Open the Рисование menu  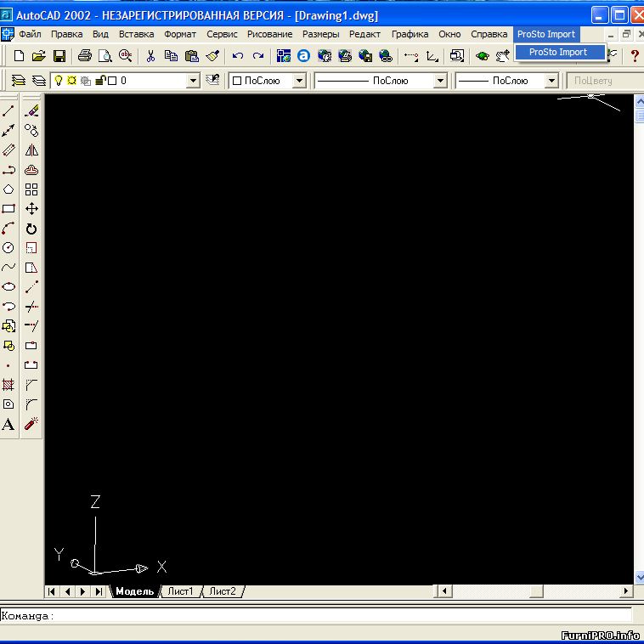270,34
